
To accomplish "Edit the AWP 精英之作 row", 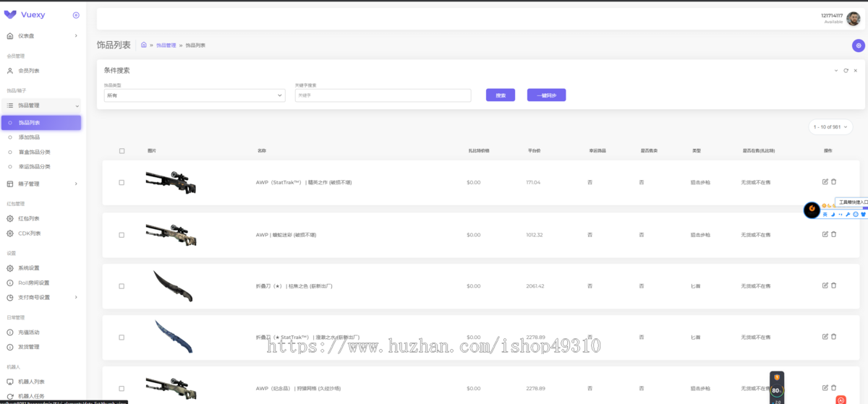I will (x=825, y=181).
